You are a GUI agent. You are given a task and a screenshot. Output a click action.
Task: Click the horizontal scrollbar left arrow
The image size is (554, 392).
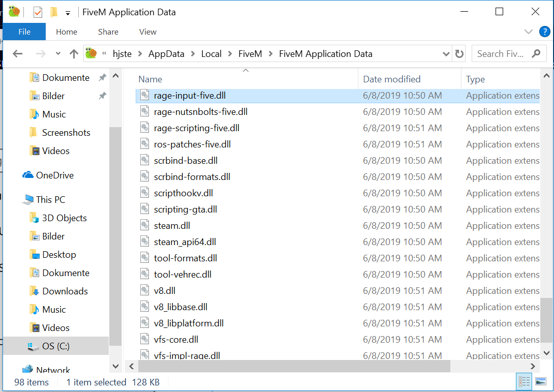(132, 366)
